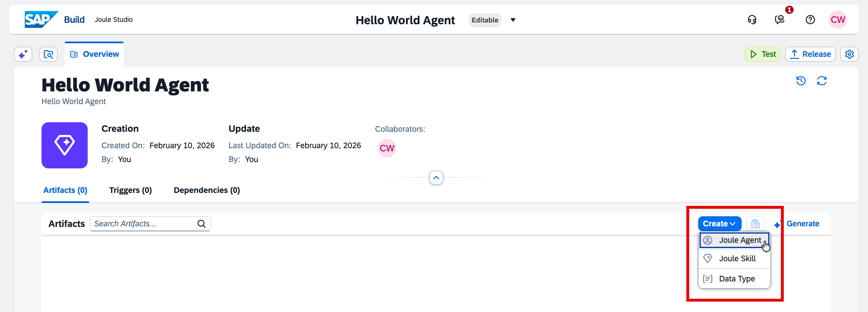The width and height of the screenshot is (868, 312).
Task: Switch to the Triggers (0) tab
Action: point(130,190)
